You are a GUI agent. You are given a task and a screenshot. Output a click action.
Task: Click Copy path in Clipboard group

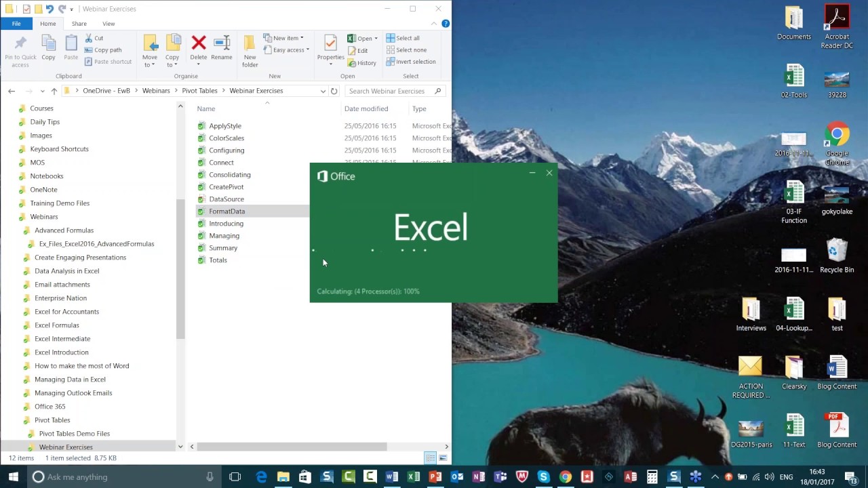[103, 49]
